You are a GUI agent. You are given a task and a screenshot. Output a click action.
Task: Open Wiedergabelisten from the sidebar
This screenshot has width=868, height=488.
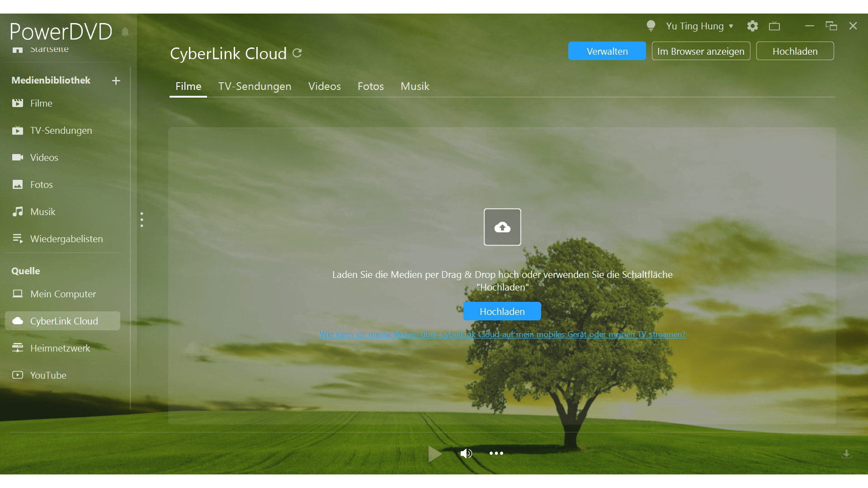point(66,239)
